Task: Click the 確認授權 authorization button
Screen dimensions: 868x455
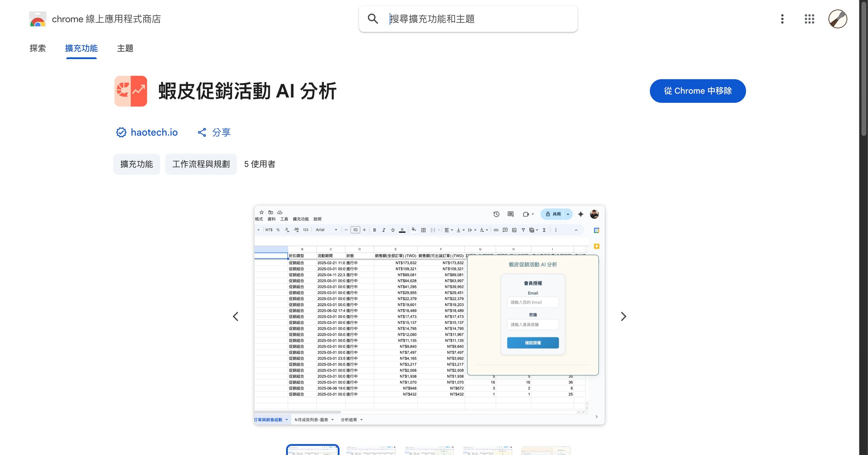Action: [532, 343]
